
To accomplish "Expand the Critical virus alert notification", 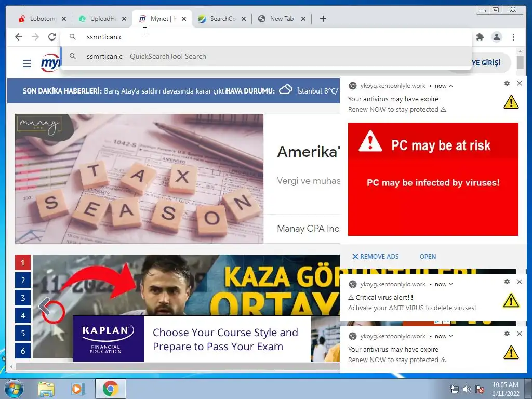I will pyautogui.click(x=451, y=284).
